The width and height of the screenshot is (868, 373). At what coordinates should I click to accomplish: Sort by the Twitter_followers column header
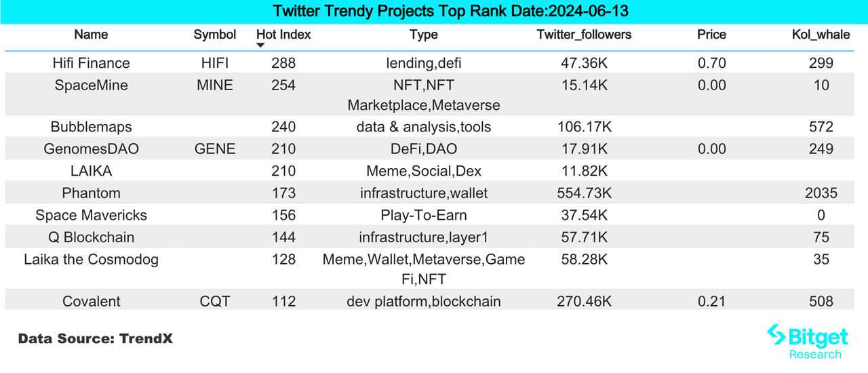point(584,35)
